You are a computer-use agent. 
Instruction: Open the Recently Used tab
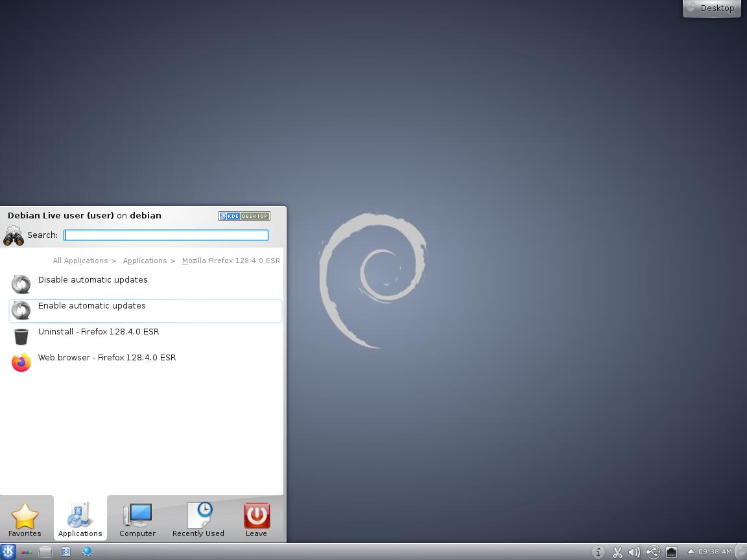click(198, 520)
